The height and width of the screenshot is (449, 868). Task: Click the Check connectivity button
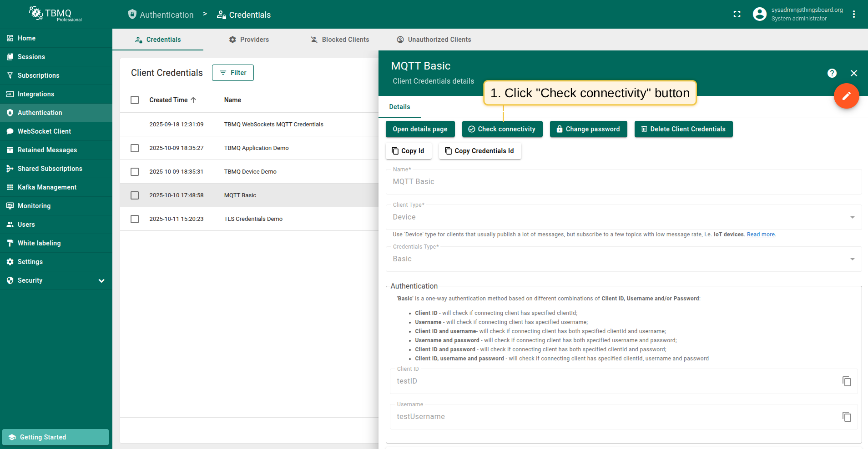pos(502,129)
